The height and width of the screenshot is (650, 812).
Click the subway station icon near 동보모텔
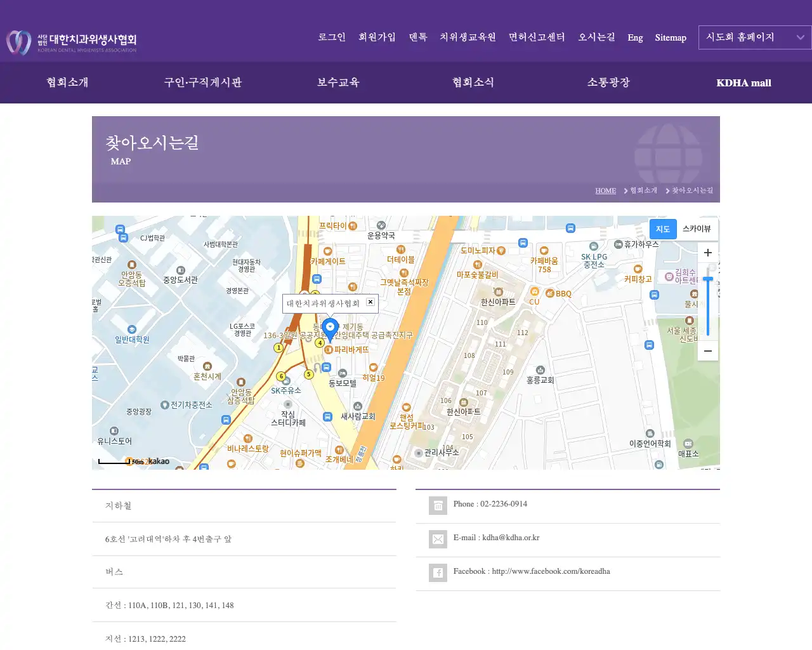coord(326,367)
